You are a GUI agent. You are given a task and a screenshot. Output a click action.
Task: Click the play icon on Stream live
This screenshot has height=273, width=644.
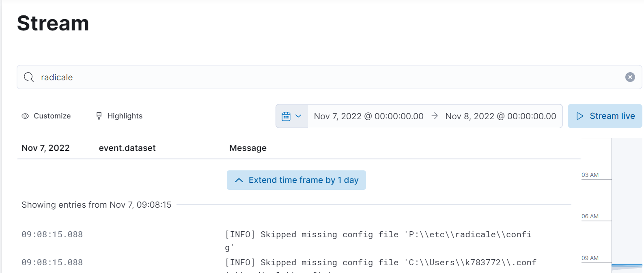tap(579, 116)
